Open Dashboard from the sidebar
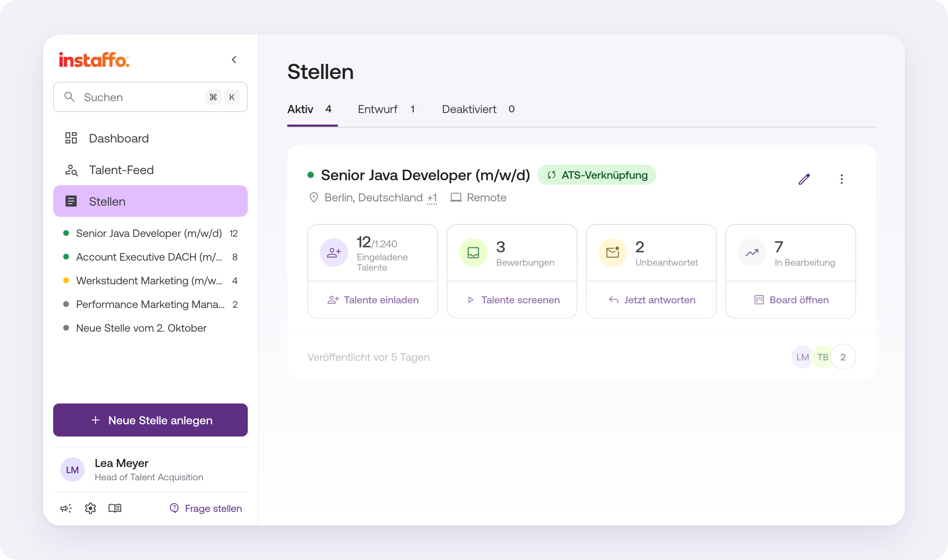This screenshot has height=560, width=948. click(150, 138)
